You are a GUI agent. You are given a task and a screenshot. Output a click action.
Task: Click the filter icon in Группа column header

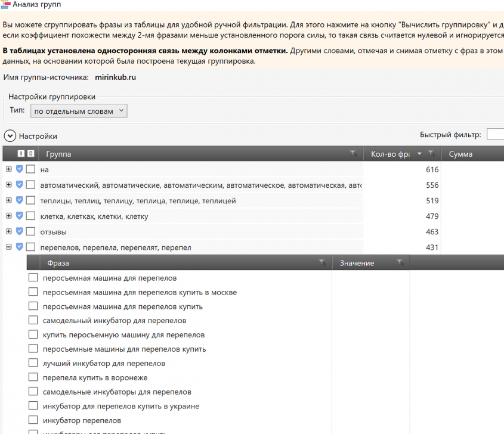tap(353, 154)
